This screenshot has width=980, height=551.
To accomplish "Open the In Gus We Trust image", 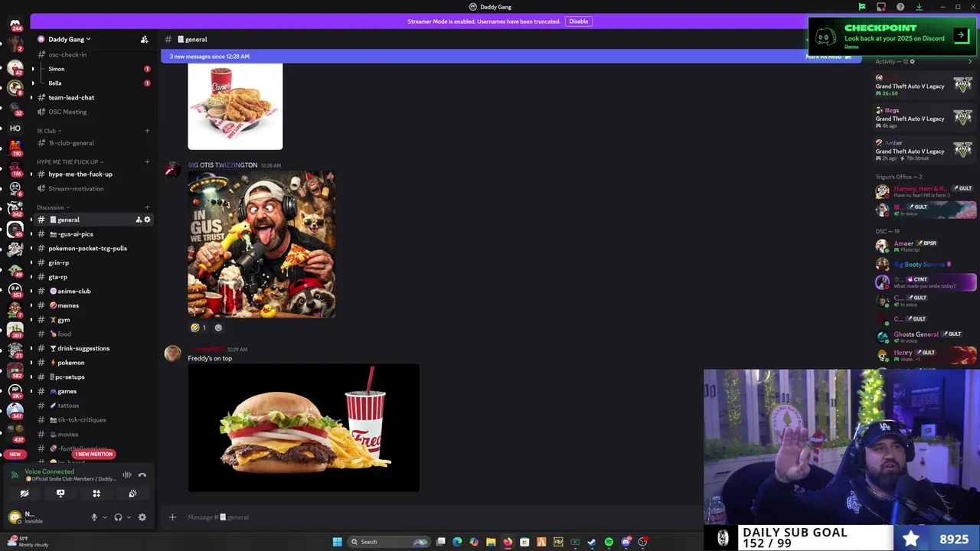I will 261,243.
